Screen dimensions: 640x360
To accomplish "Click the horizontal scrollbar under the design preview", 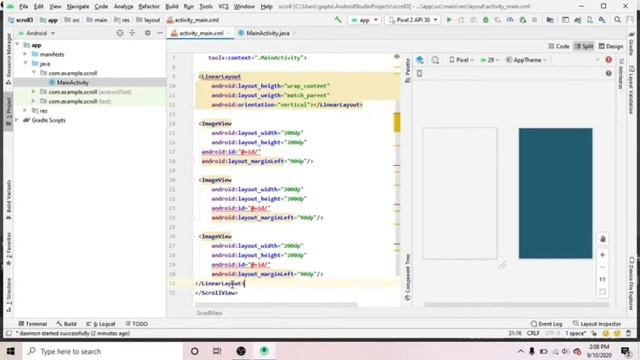I will 516,304.
